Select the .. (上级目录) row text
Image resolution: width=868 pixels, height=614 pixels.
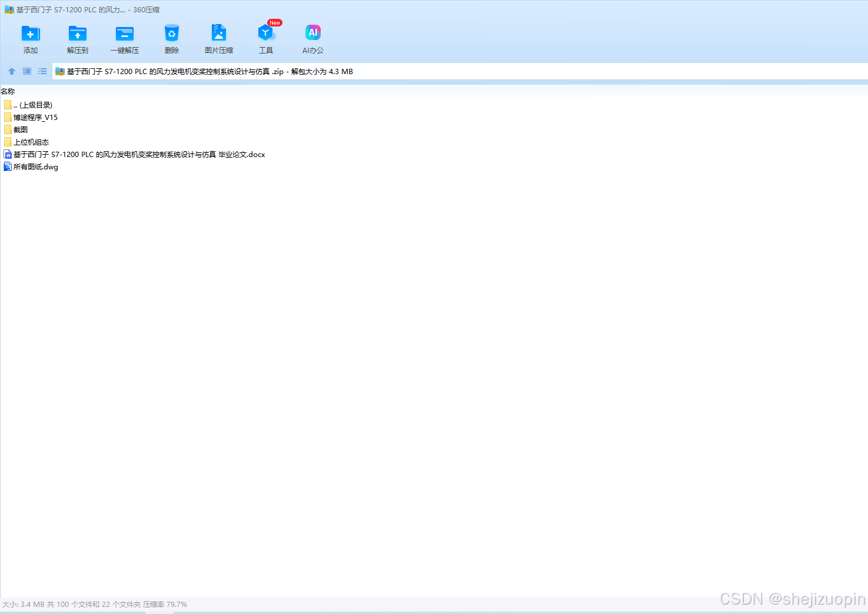click(33, 105)
